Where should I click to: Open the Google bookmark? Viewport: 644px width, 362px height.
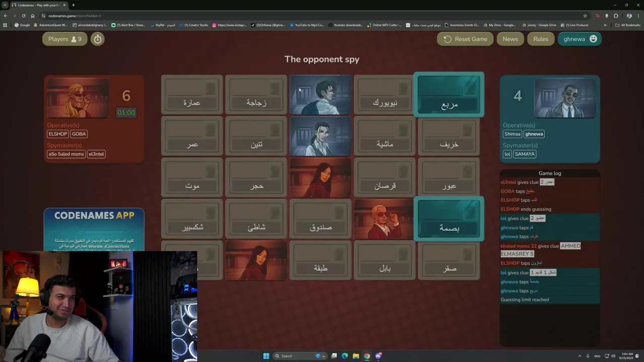(22, 25)
